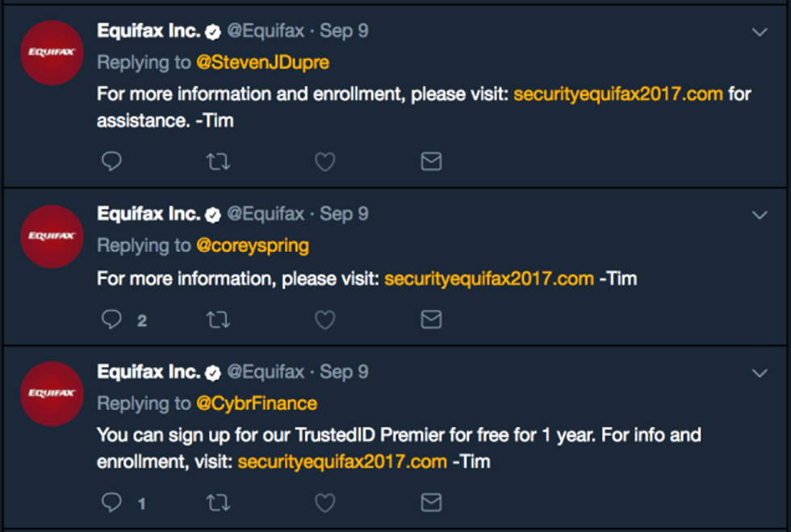Share the @coreyspring reply by message
This screenshot has width=791, height=532.
tap(431, 320)
